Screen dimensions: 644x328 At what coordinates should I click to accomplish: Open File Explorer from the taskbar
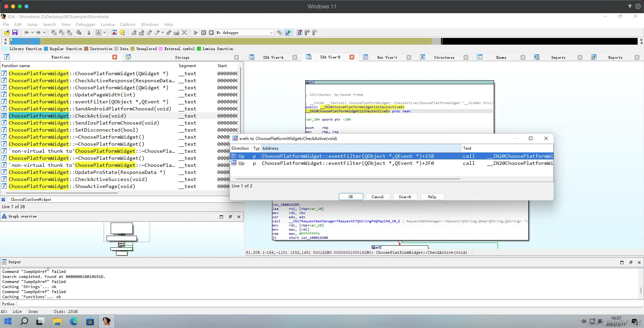click(x=57, y=321)
